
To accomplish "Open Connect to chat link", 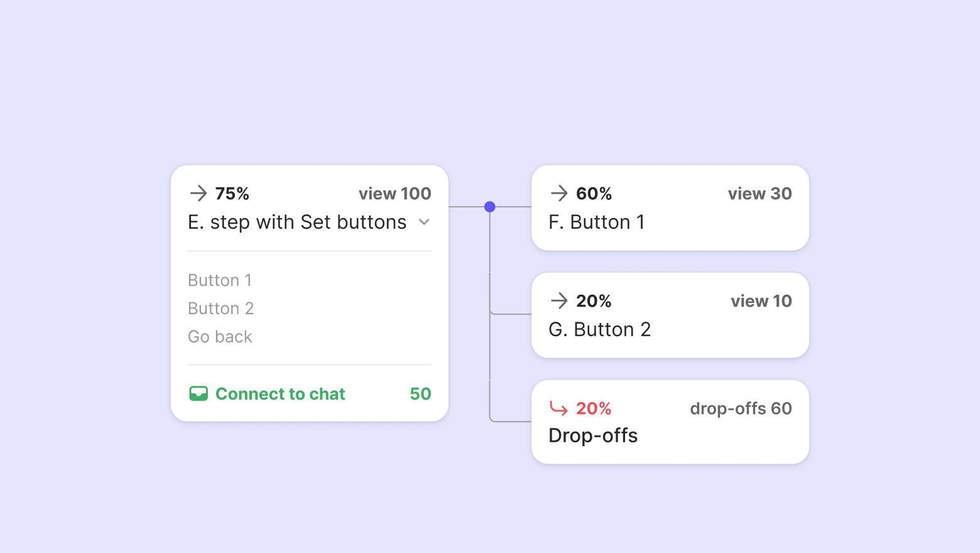I will tap(280, 394).
